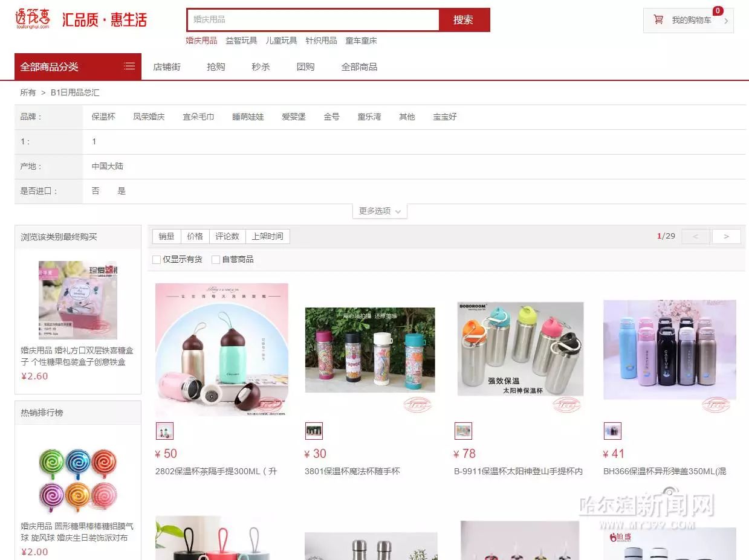The height and width of the screenshot is (560, 749).
Task: Switch sorting to 价格
Action: pyautogui.click(x=195, y=236)
